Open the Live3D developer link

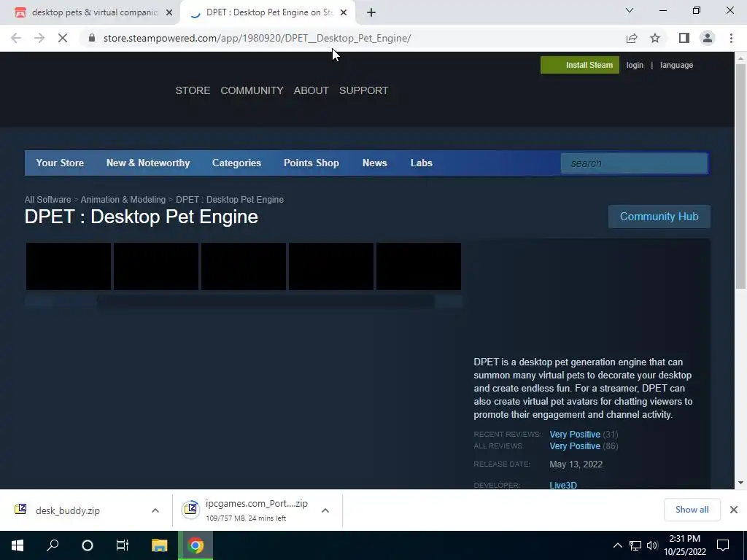563,485
